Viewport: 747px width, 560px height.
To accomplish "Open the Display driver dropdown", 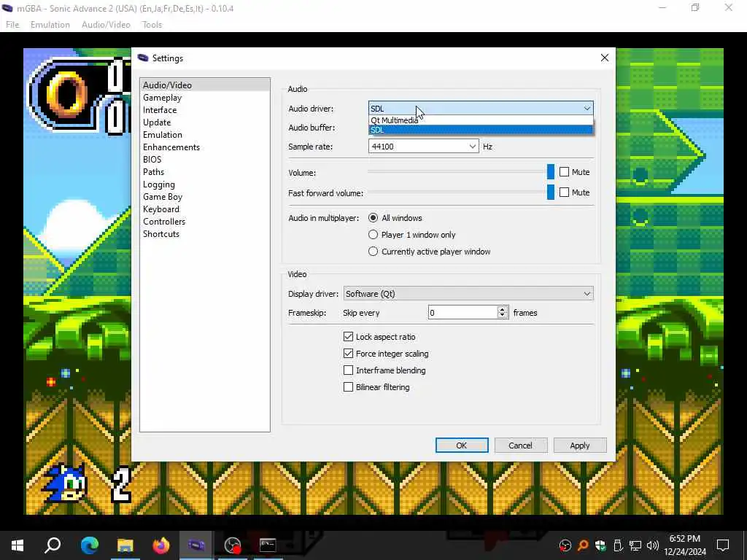I will tap(468, 293).
